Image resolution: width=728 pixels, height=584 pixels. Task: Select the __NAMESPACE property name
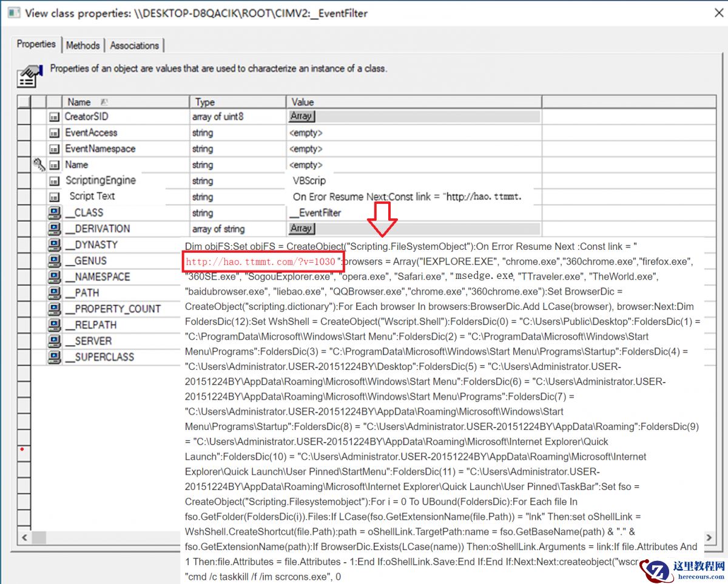click(98, 277)
